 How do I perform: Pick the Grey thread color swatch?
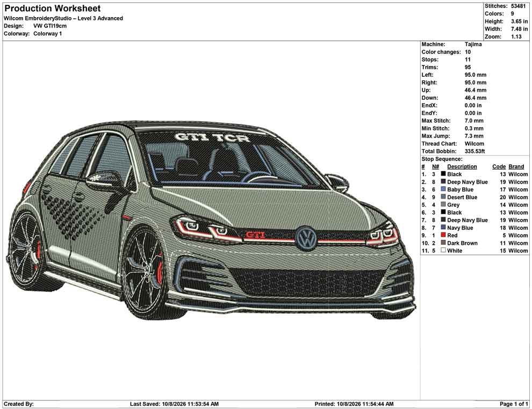[x=443, y=204]
